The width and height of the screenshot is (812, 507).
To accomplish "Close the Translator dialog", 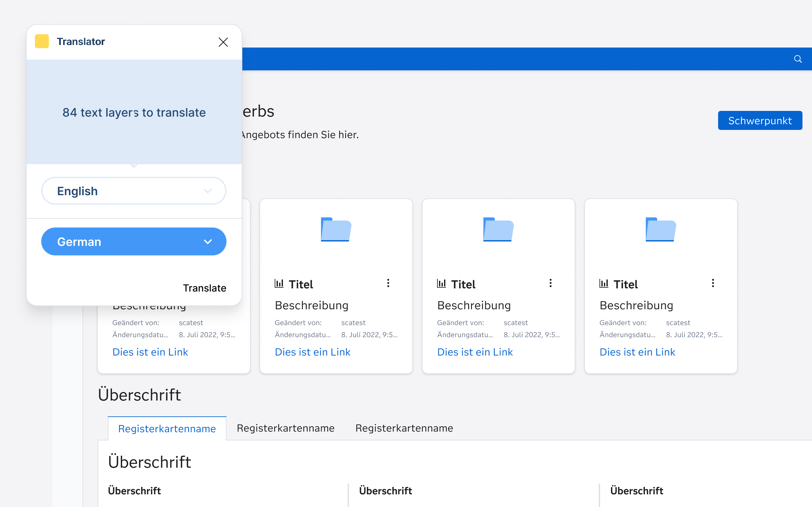I will pyautogui.click(x=223, y=42).
